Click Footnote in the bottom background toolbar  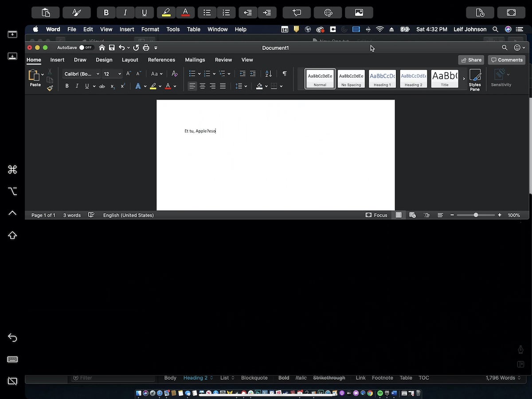pos(383,378)
